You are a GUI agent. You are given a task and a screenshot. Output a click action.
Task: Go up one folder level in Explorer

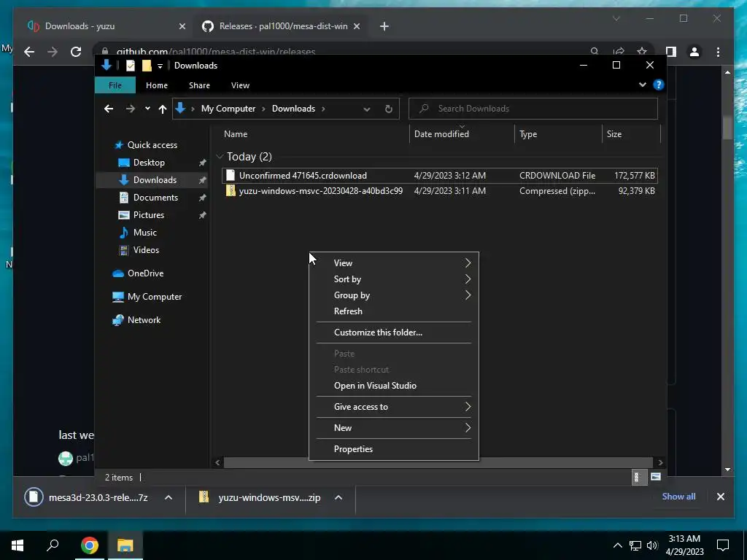163,109
